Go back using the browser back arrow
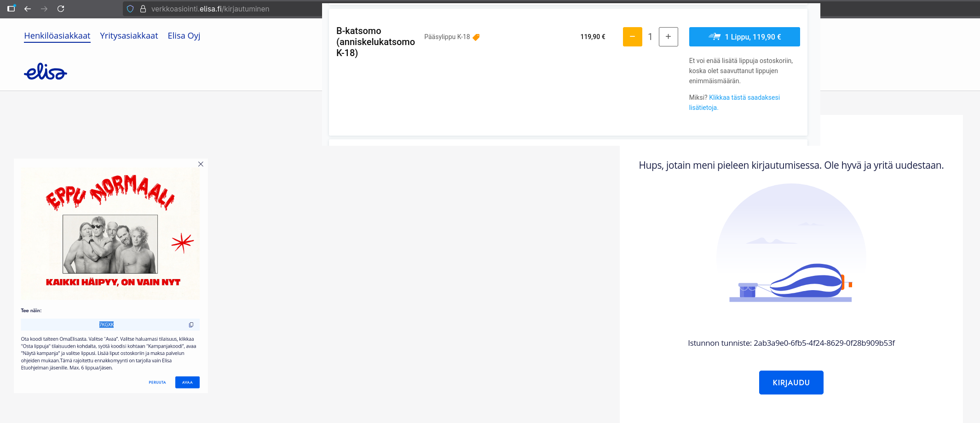 coord(28,9)
